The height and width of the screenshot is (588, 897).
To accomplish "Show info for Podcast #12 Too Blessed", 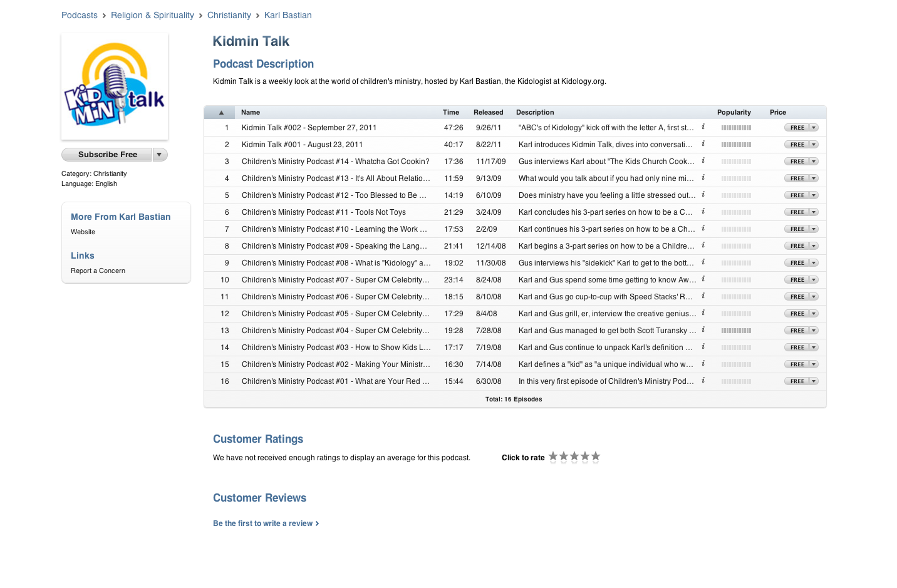I will click(703, 195).
